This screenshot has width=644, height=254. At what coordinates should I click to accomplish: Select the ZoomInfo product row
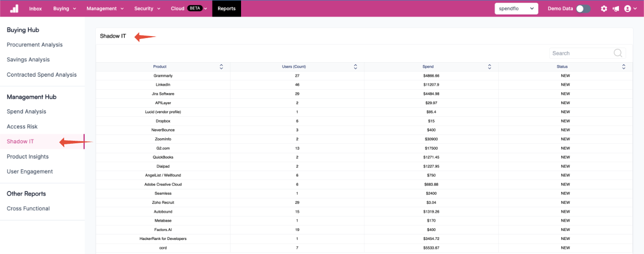click(x=364, y=139)
